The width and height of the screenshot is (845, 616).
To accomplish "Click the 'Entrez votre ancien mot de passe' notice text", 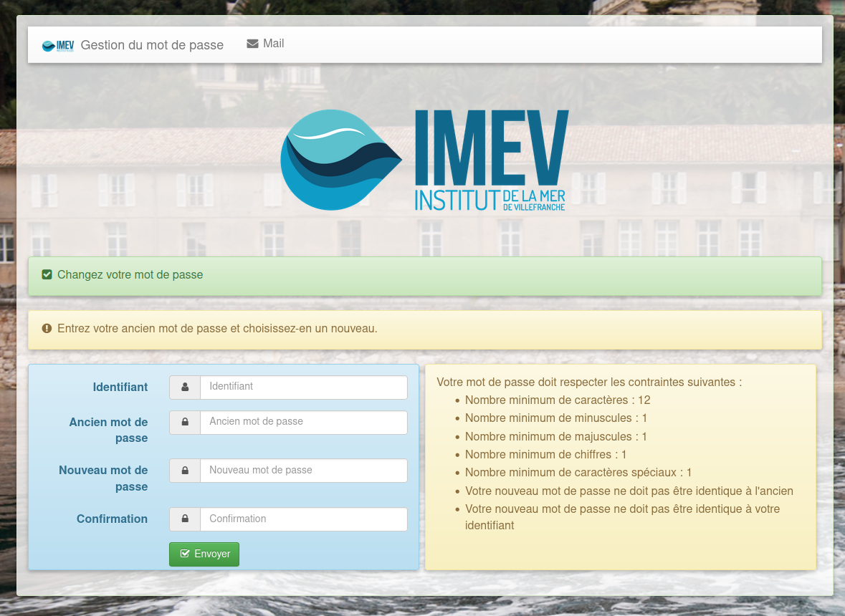I will click(x=218, y=329).
